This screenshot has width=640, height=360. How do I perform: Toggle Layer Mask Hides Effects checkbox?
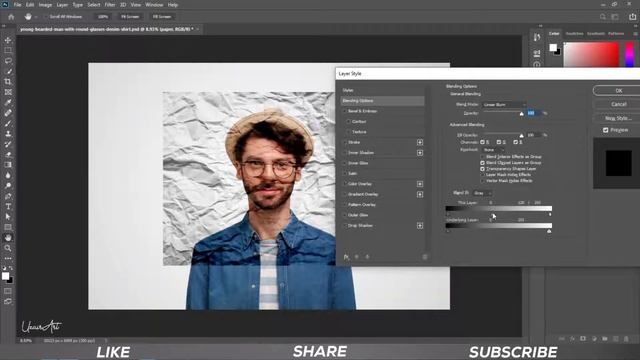482,175
